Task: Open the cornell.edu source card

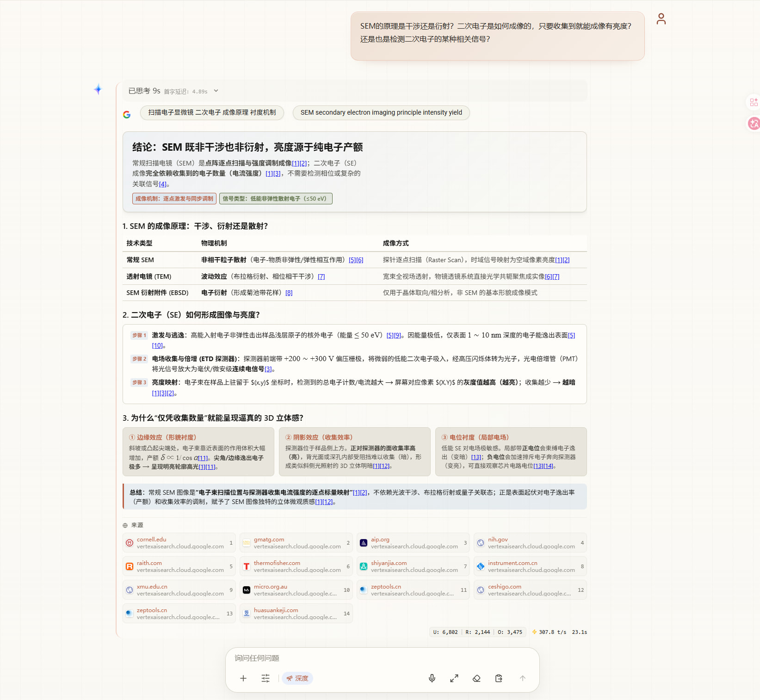Action: [179, 543]
